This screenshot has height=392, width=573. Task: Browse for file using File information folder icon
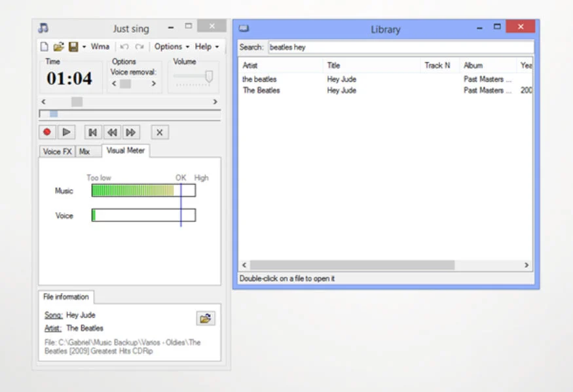[205, 319]
